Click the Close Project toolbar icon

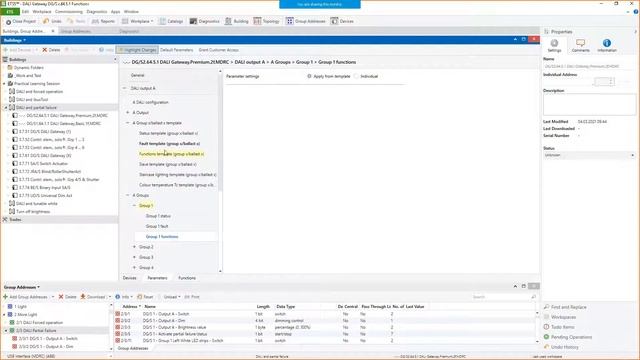coord(8,22)
